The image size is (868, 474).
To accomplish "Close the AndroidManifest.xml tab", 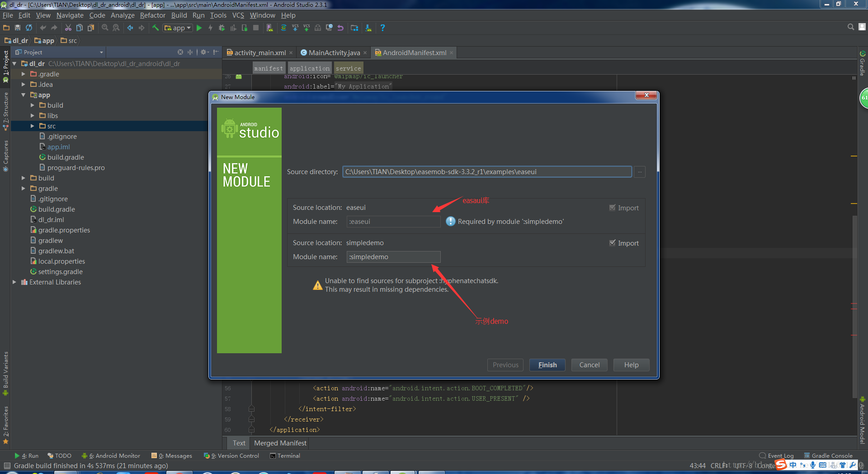I will 451,53.
